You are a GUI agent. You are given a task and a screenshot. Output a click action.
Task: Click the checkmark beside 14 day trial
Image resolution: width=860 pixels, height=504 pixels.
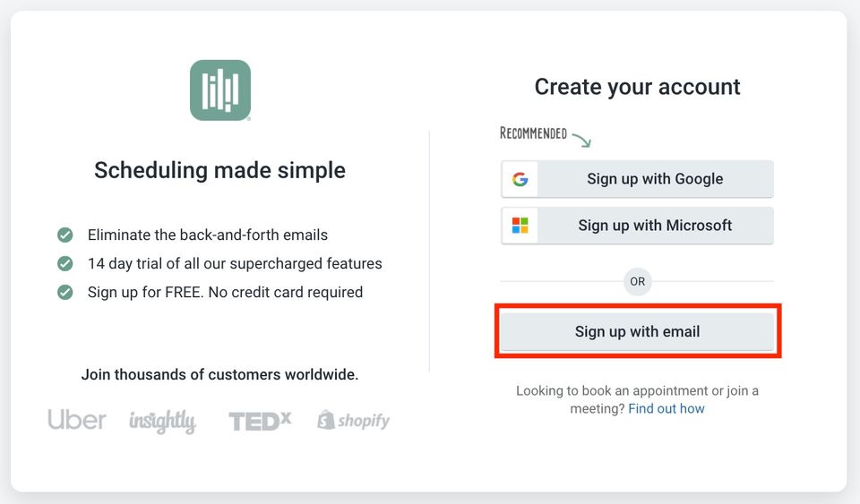[65, 263]
